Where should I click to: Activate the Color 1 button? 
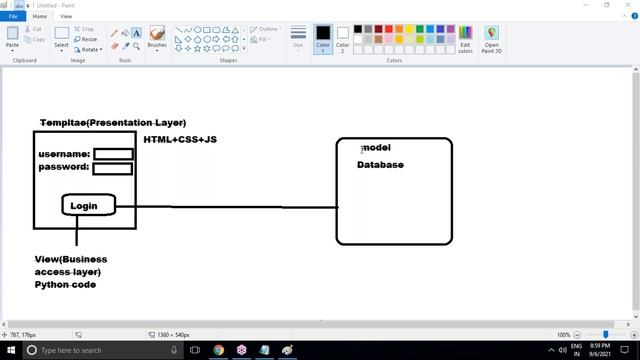pyautogui.click(x=323, y=39)
